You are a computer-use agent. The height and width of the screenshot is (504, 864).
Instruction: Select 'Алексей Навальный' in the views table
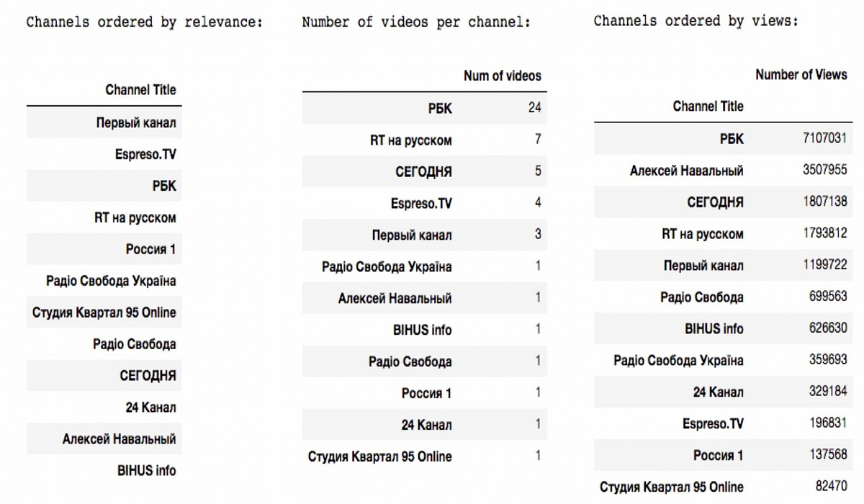pos(686,171)
